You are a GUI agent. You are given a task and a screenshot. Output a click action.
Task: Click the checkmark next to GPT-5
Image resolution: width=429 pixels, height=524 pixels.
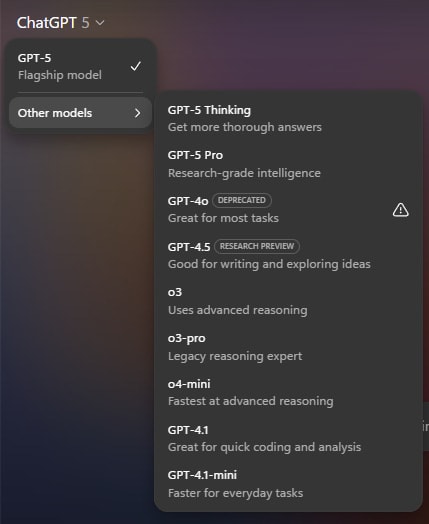click(136, 66)
